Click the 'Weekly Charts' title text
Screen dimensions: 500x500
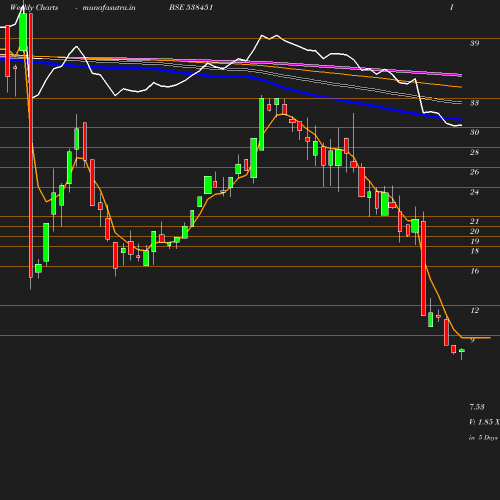point(34,7)
